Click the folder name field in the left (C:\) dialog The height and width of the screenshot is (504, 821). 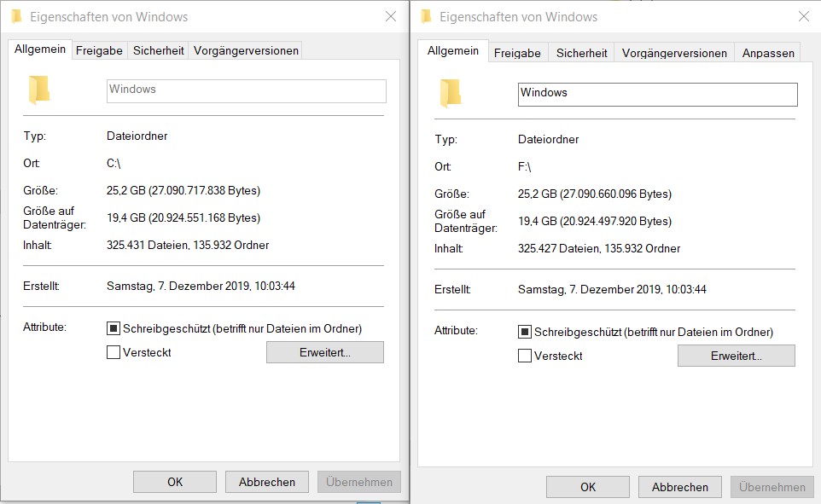[x=247, y=91]
